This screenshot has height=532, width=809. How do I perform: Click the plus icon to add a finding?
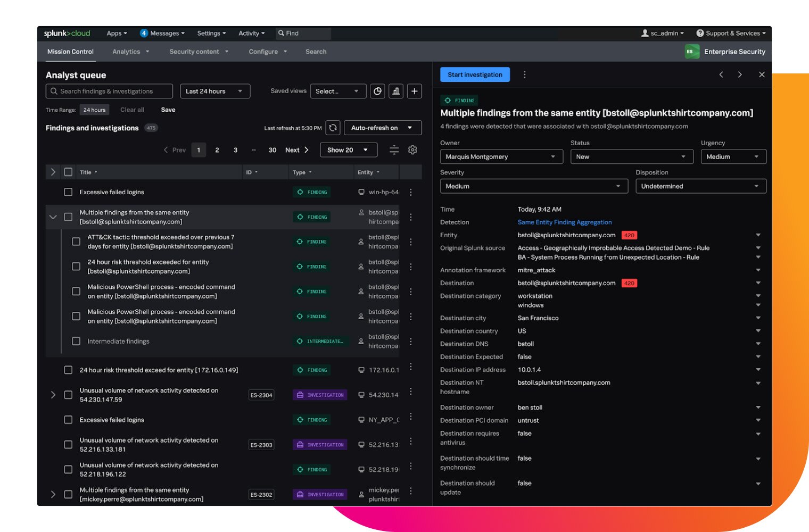point(414,91)
